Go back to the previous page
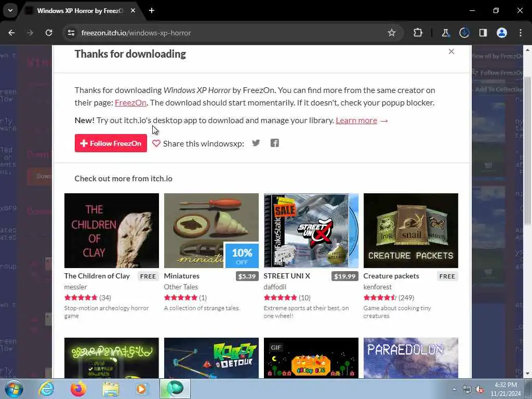The image size is (532, 399). [x=11, y=33]
